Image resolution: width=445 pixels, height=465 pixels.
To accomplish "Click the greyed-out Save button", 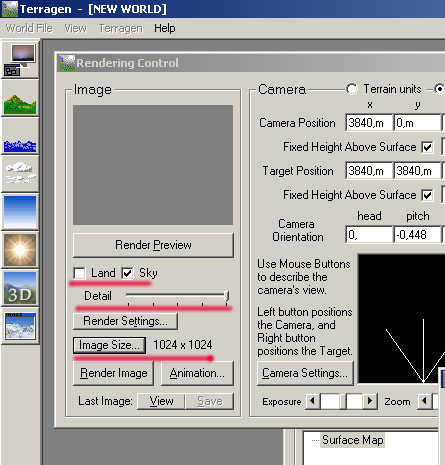I will (209, 401).
